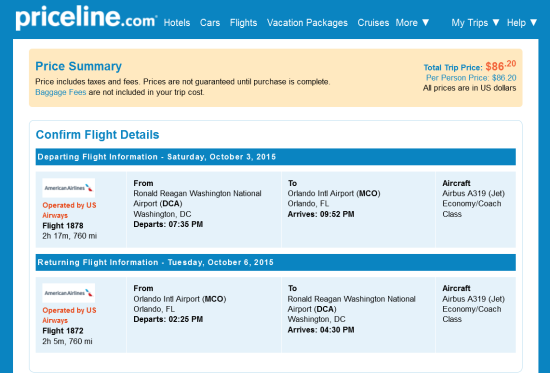550x373 pixels.
Task: Open the Flights navigation item
Action: pos(243,23)
